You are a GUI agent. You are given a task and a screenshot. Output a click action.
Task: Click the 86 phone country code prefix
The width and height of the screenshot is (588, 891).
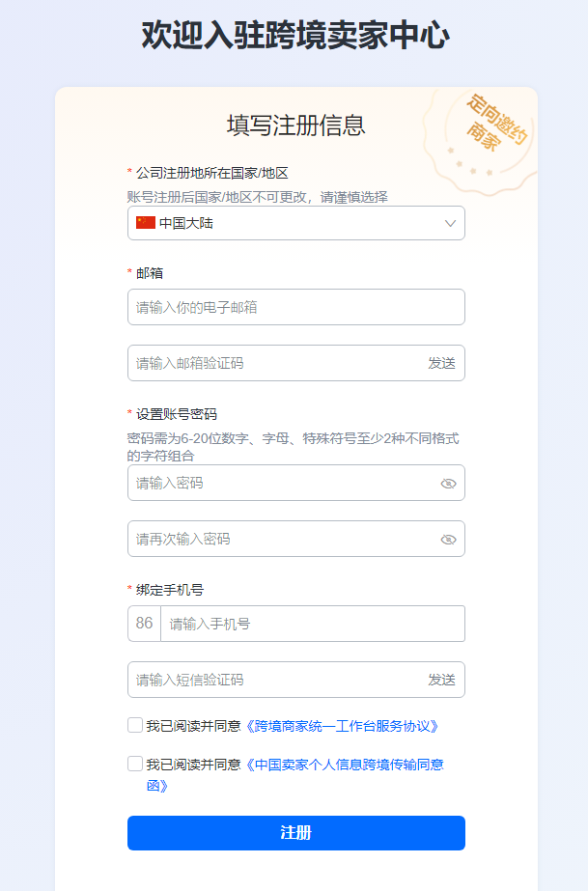pos(145,624)
